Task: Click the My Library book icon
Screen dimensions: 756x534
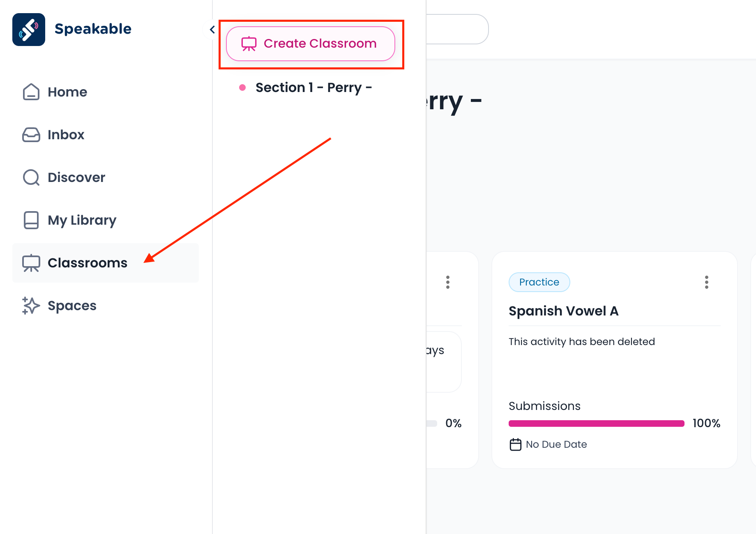Action: (31, 220)
